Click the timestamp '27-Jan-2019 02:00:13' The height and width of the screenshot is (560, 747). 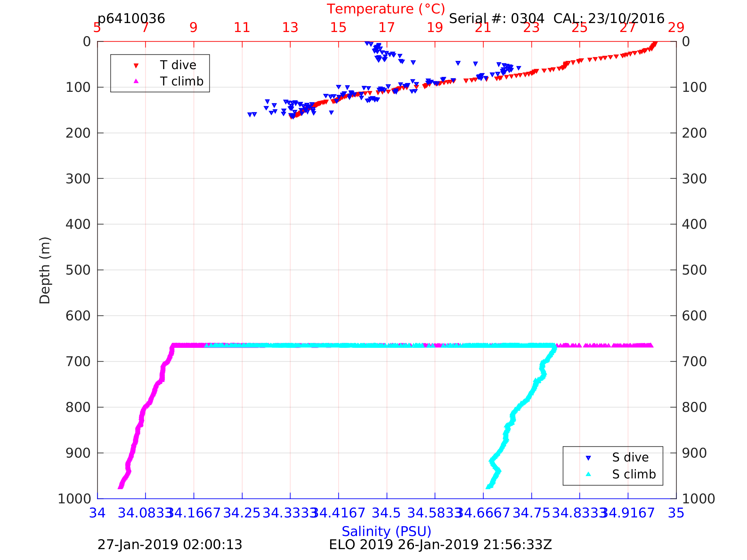coord(170,545)
